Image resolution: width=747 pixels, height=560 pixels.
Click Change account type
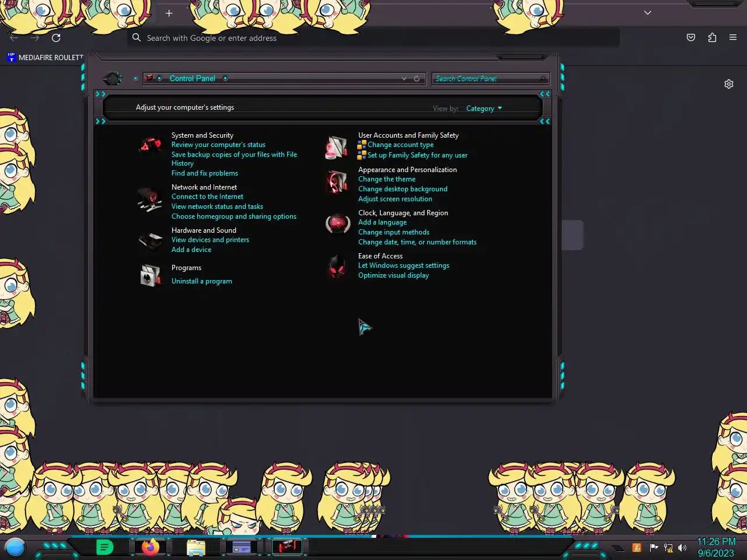click(x=400, y=145)
